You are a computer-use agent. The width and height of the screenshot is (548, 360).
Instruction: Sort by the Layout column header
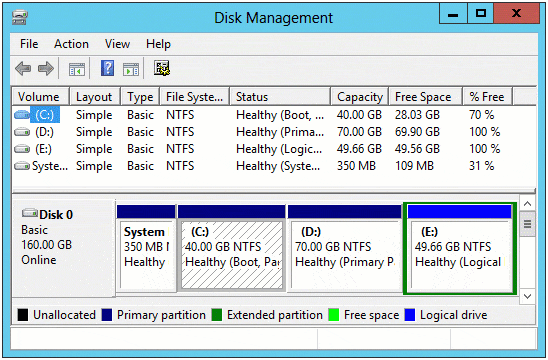point(95,97)
